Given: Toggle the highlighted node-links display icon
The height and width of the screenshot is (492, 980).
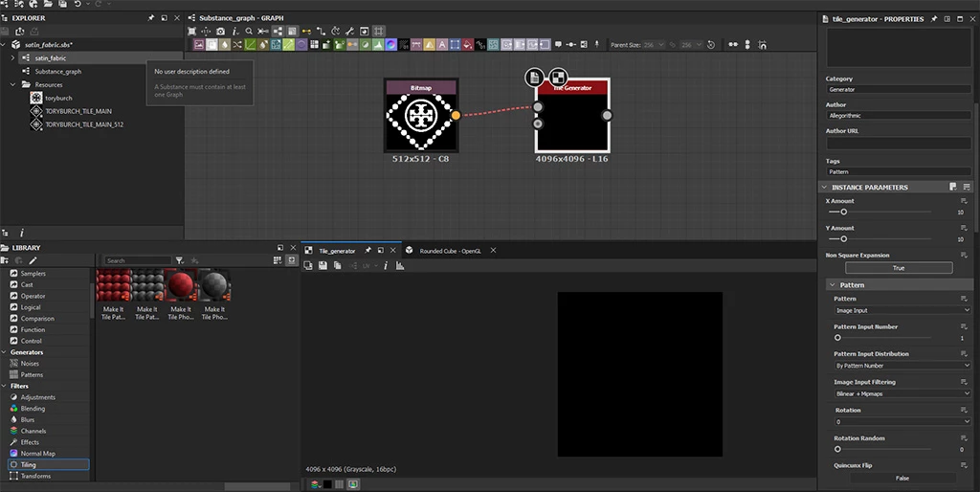Looking at the screenshot, I should (278, 32).
